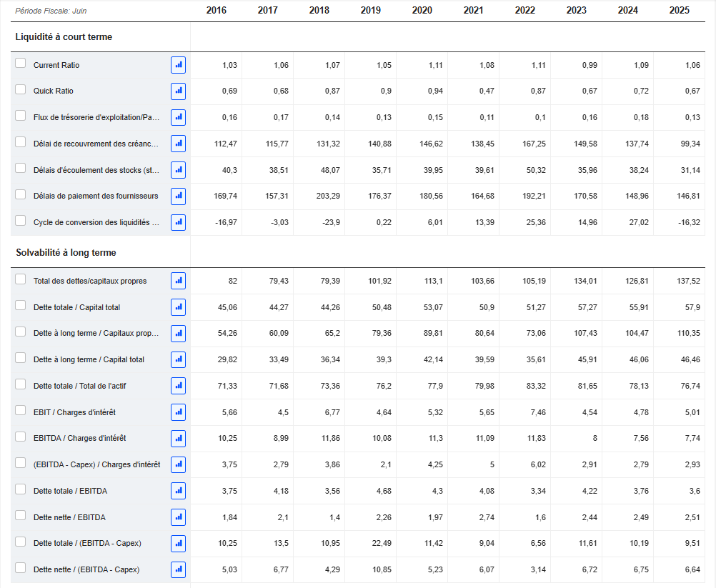Click receivables 2022 value 167,25

tap(534, 144)
